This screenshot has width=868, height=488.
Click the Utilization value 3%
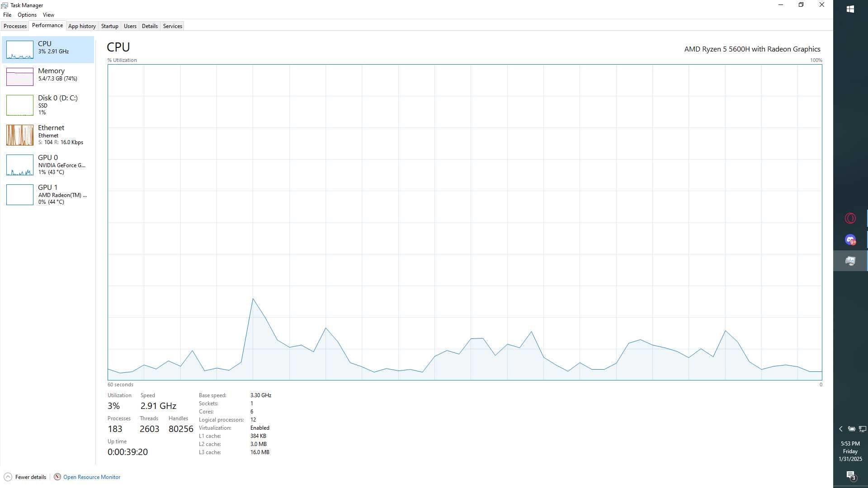113,406
